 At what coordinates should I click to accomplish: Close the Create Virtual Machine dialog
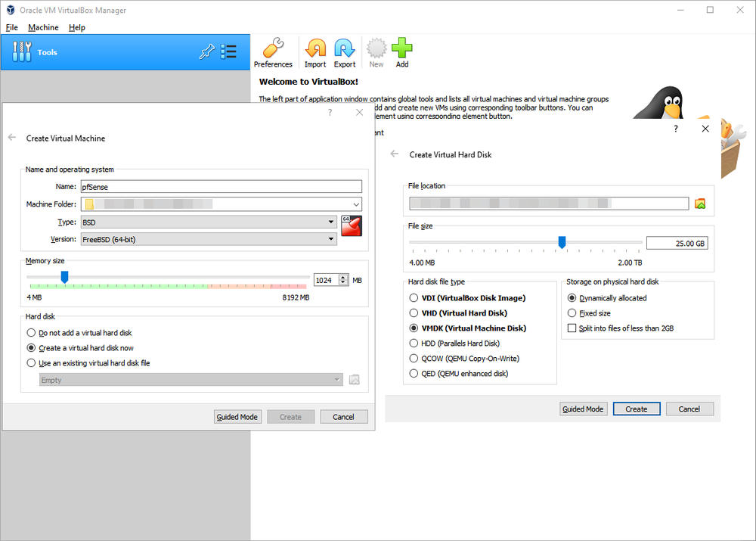pyautogui.click(x=359, y=113)
